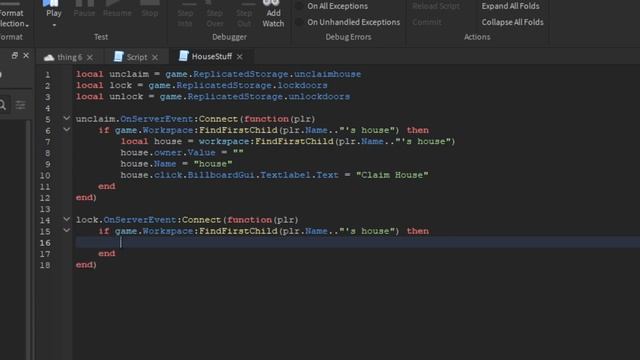The height and width of the screenshot is (360, 640).
Task: Close the Script tab
Action: (155, 58)
